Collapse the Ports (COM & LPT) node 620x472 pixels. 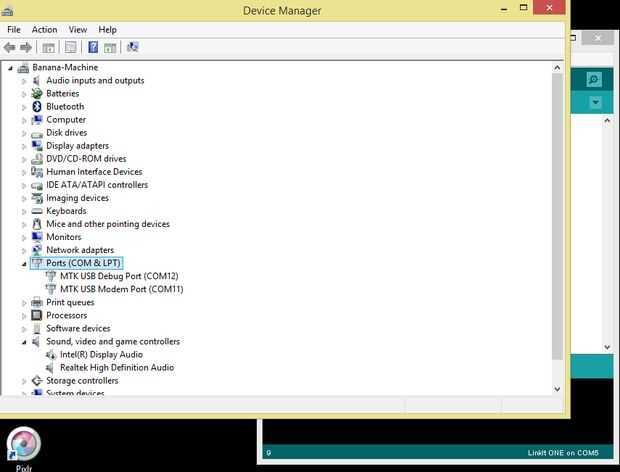[24, 264]
